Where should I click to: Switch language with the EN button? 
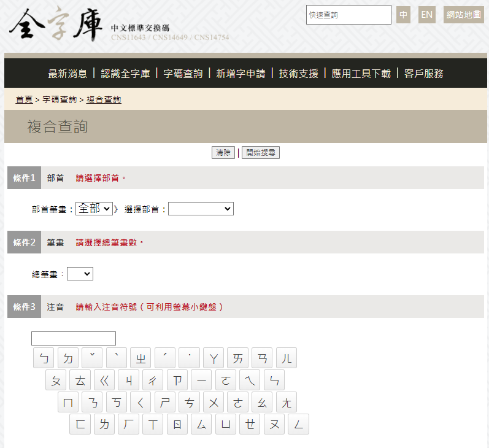click(427, 15)
